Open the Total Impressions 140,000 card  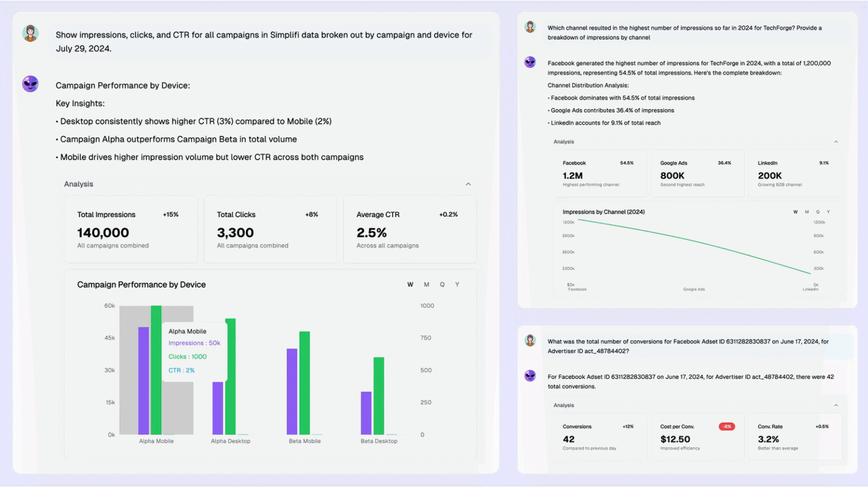(131, 230)
